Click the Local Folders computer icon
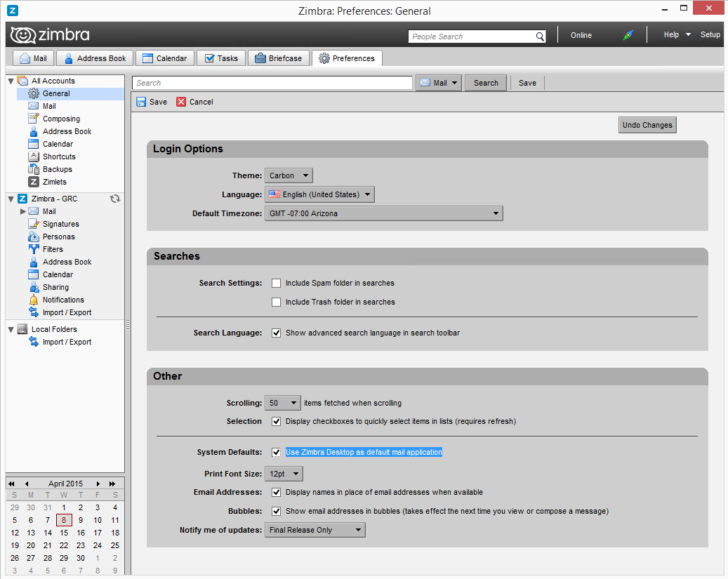Viewport: 728px width, 579px height. pyautogui.click(x=22, y=329)
